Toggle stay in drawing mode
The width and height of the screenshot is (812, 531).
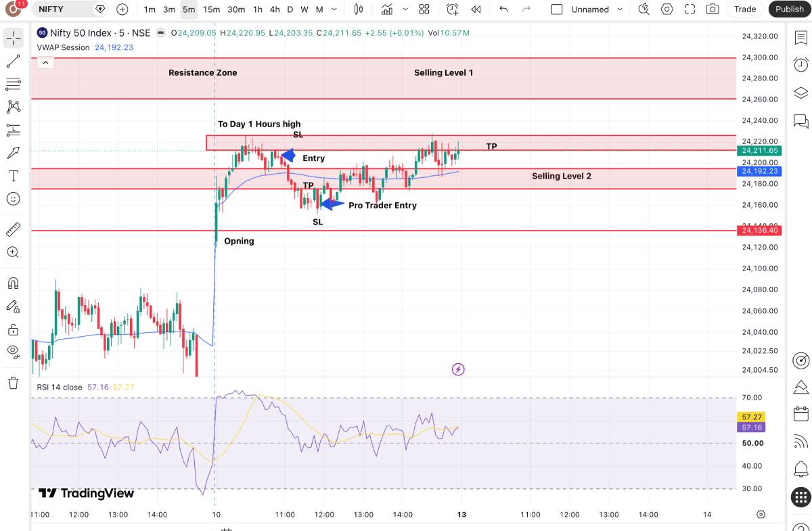tap(14, 306)
